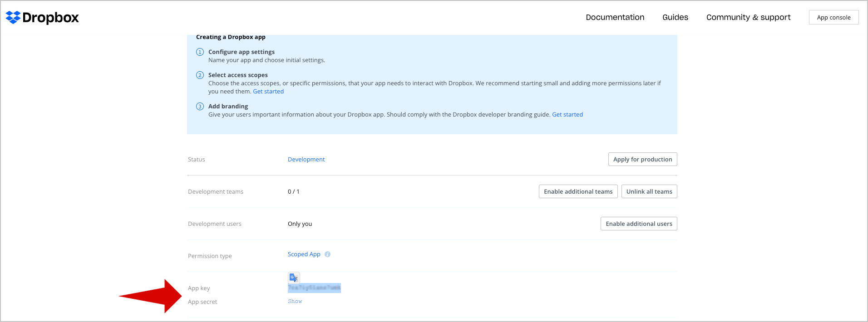Click the 'Creating a Dropbox app' heading

[x=231, y=37]
